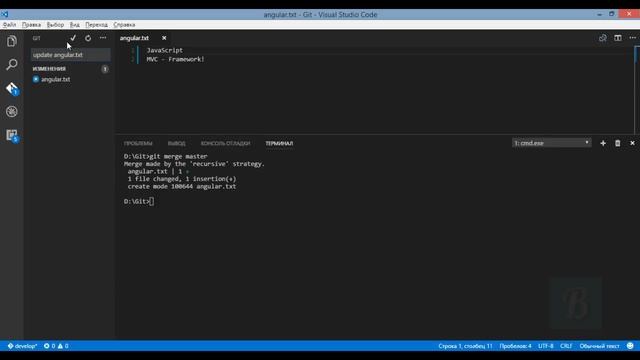The width and height of the screenshot is (640, 360).
Task: Close the terminal panel
Action: [x=632, y=143]
